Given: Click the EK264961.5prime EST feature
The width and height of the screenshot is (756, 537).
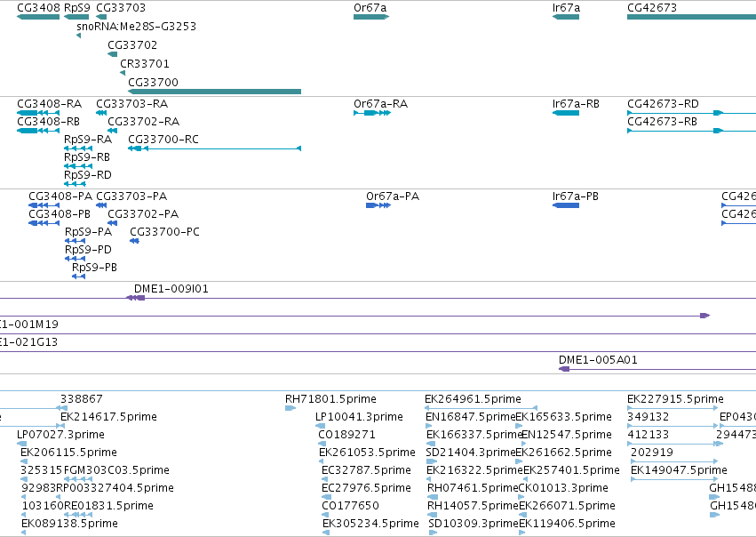Looking at the screenshot, I should coord(481,408).
